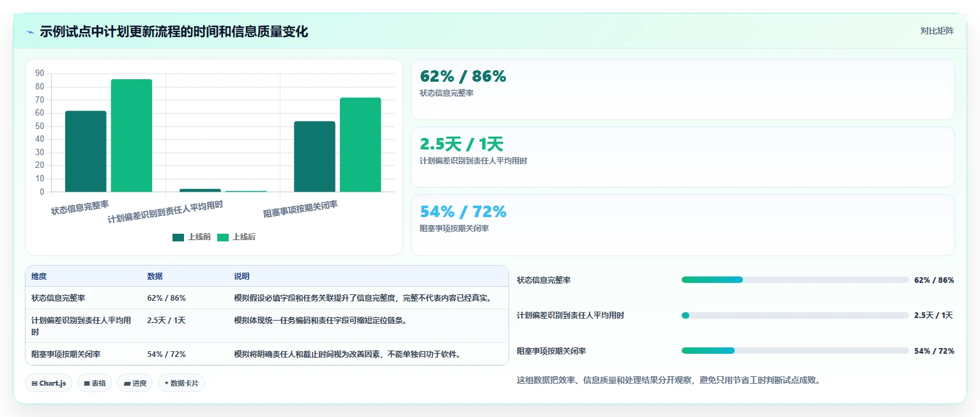Click the 阻塞事项按期关闭率 chart axis label
Screen dimensions: 980x417
pyautogui.click(x=301, y=209)
